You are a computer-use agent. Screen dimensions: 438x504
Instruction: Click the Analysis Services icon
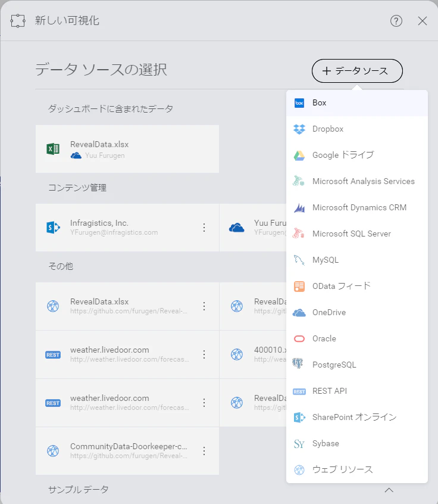coord(299,181)
